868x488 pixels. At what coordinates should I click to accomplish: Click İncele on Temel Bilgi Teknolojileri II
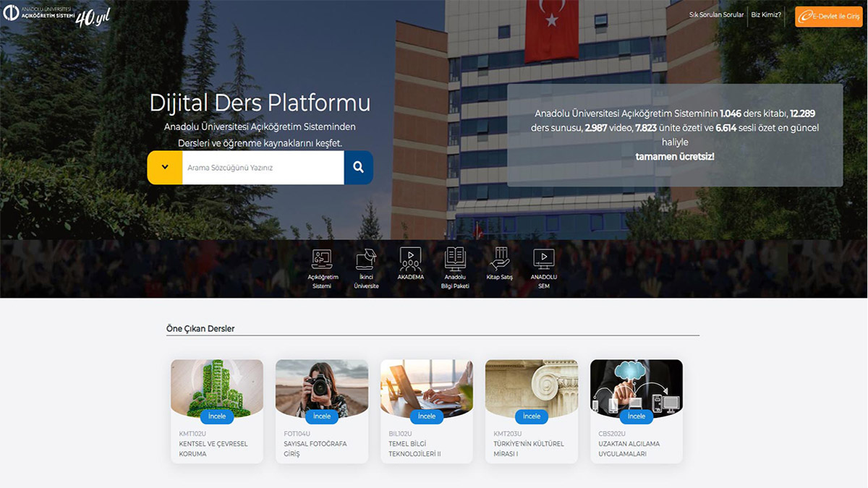click(427, 416)
